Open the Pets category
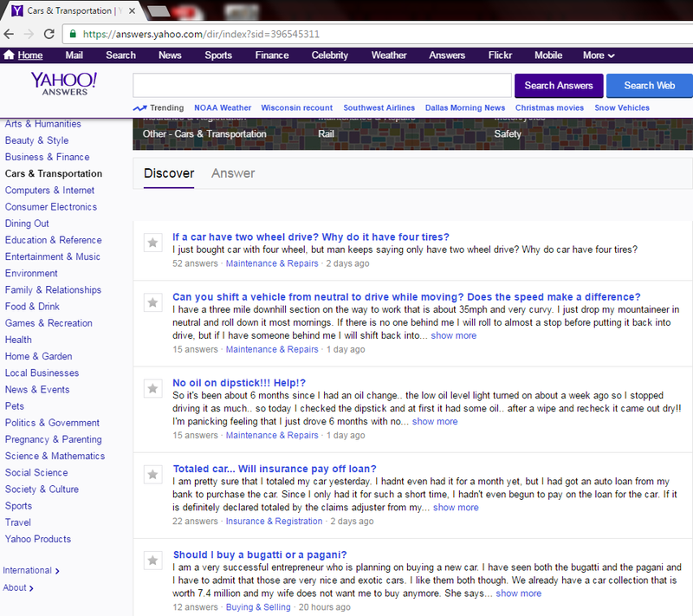Image resolution: width=693 pixels, height=616 pixels. (x=15, y=406)
